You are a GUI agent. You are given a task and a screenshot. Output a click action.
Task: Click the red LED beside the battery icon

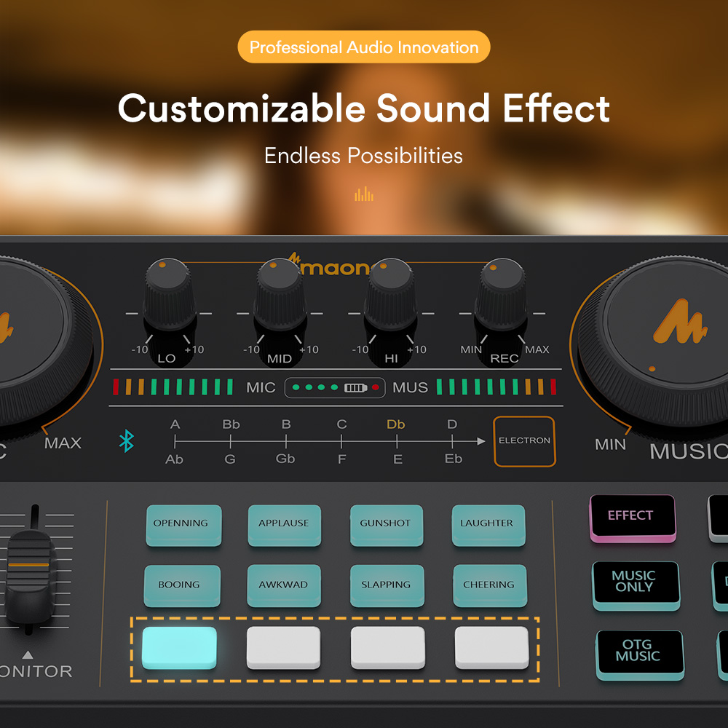375,387
